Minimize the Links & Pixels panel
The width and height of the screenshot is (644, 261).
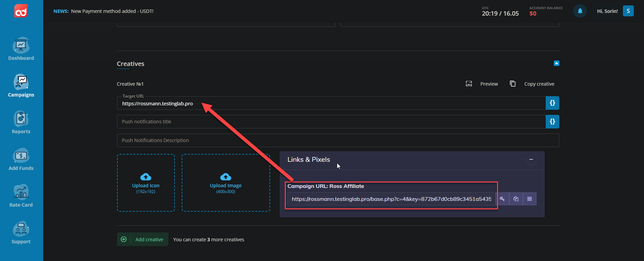531,160
